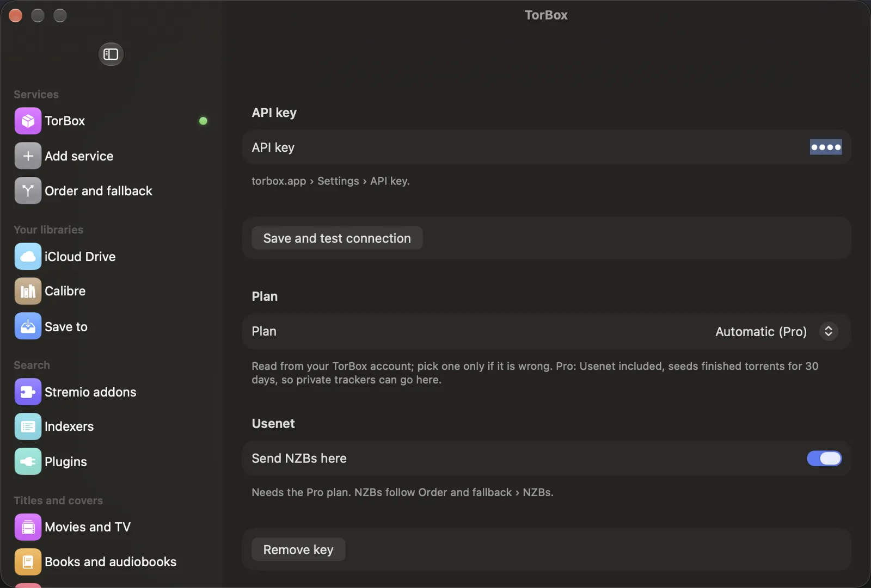The width and height of the screenshot is (871, 588).
Task: Click the Send NZBs here label
Action: [299, 459]
